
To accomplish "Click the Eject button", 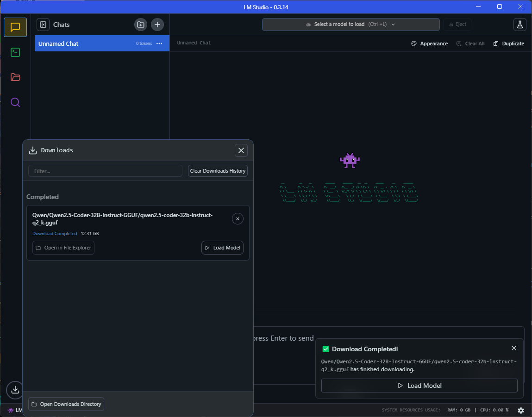I will 457,25.
